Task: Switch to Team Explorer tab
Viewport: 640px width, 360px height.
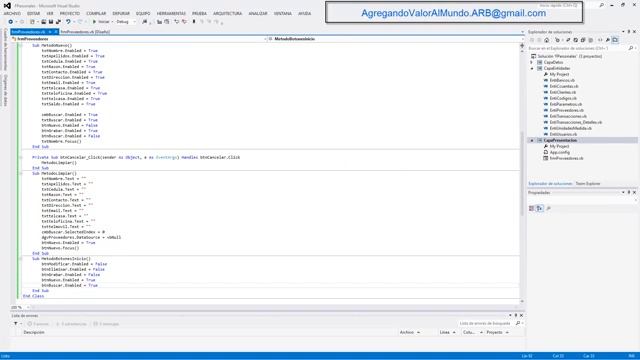Action: coord(588,184)
